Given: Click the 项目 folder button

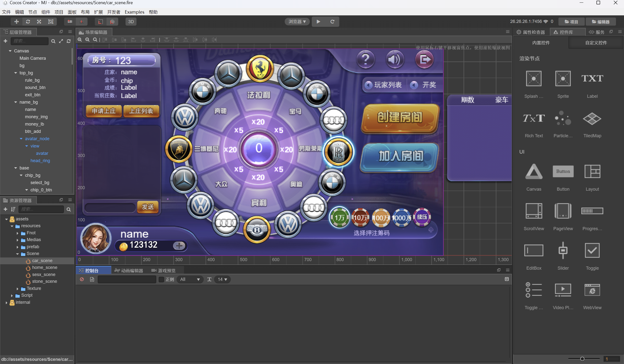Looking at the screenshot, I should coord(571,21).
